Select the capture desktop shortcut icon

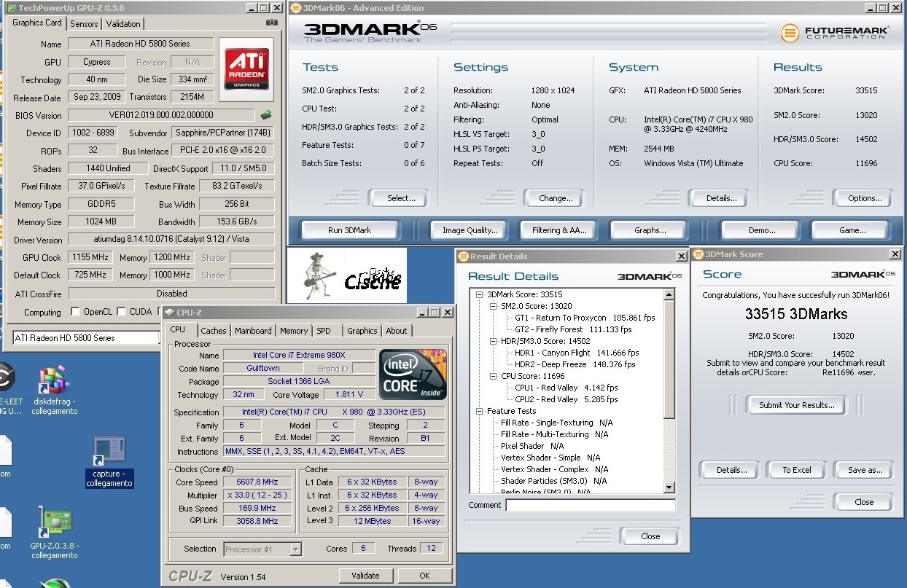[x=109, y=452]
